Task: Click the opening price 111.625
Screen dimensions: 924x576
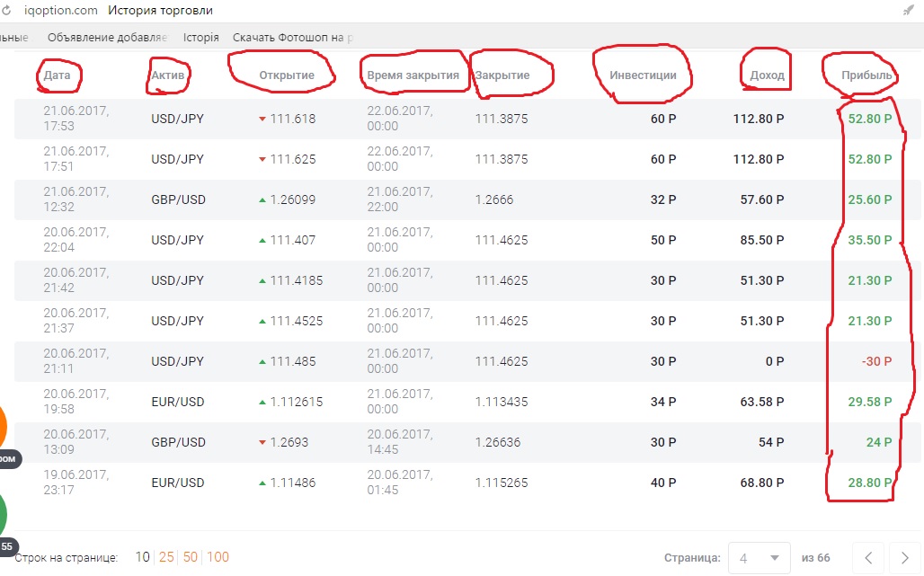Action: coord(293,160)
